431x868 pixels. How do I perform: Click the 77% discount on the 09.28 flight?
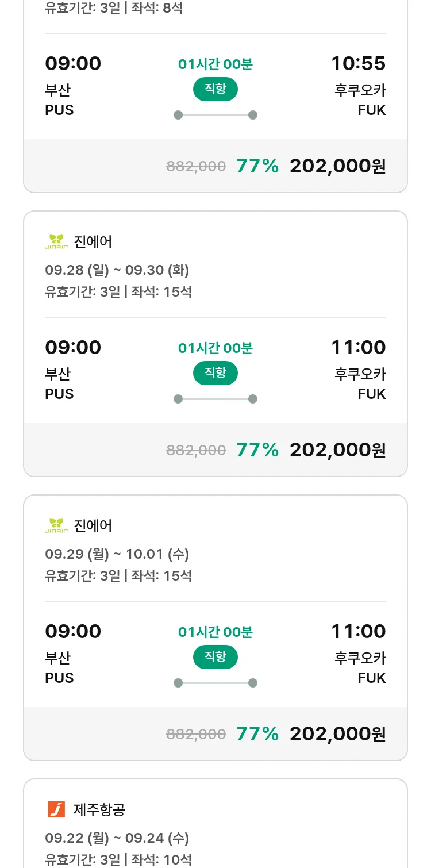tap(257, 450)
